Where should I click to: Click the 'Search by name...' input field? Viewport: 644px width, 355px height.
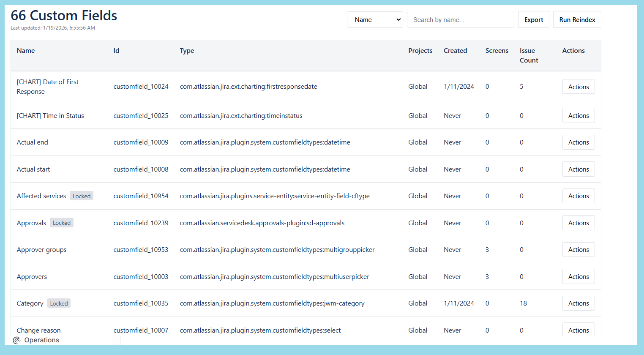tap(460, 19)
